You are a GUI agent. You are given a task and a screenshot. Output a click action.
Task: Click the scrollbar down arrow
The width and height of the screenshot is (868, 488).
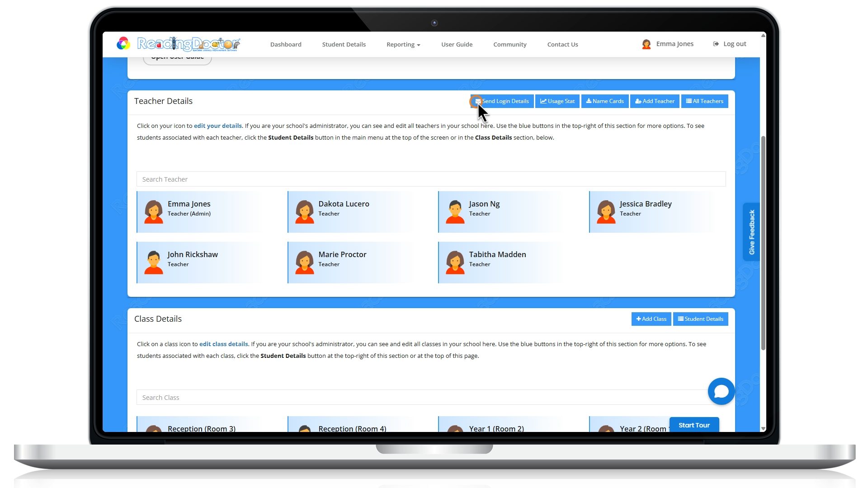pos(763,428)
